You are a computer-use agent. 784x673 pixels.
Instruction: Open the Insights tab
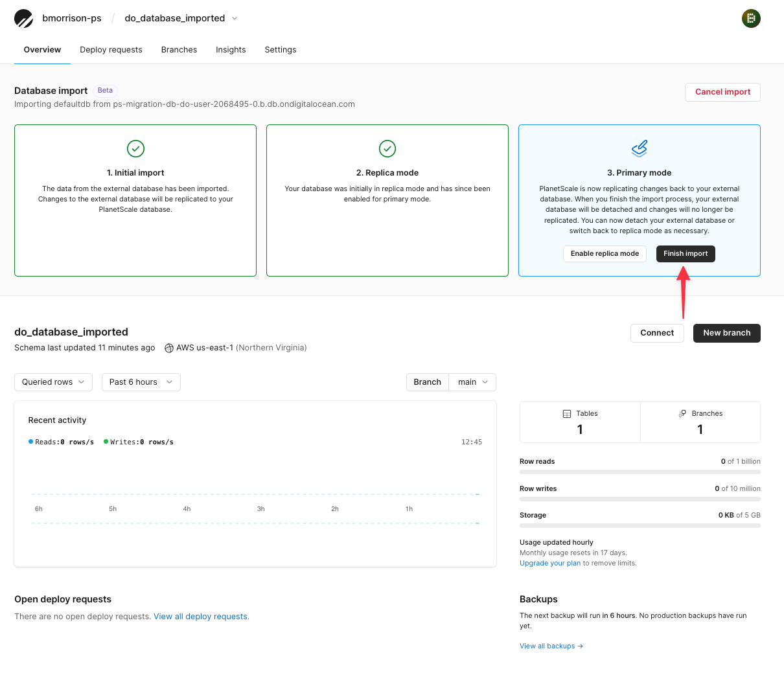(231, 50)
